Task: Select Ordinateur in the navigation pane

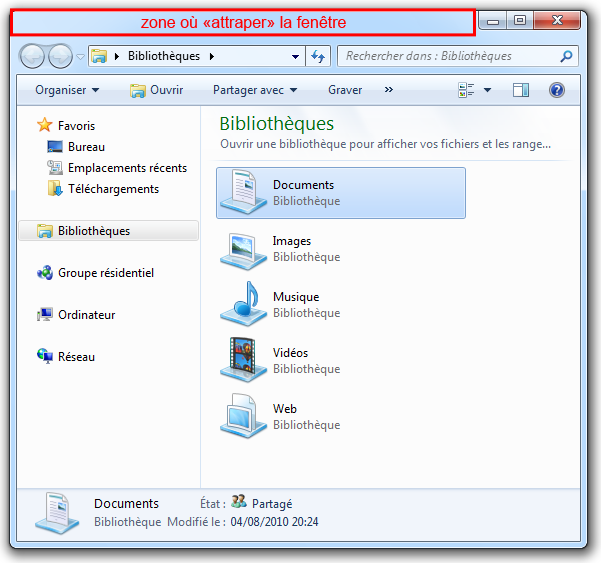Action: coord(86,315)
